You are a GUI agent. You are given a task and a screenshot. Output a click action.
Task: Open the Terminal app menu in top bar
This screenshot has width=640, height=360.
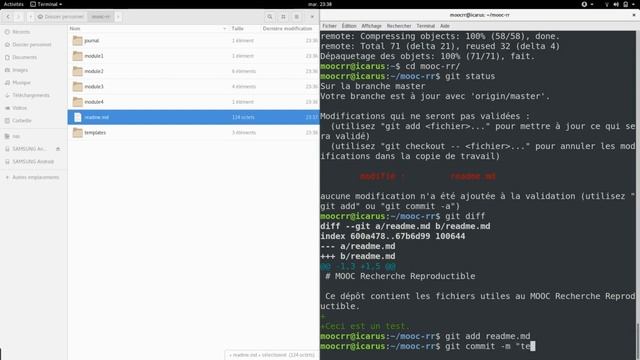[x=46, y=4]
